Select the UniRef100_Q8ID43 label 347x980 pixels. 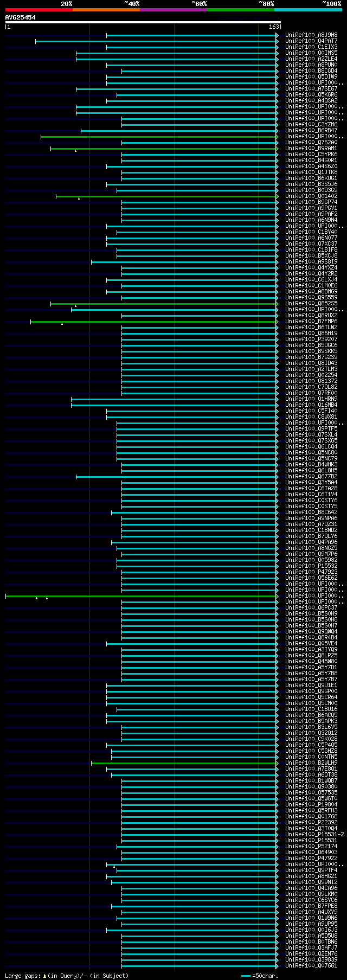[x=311, y=363]
